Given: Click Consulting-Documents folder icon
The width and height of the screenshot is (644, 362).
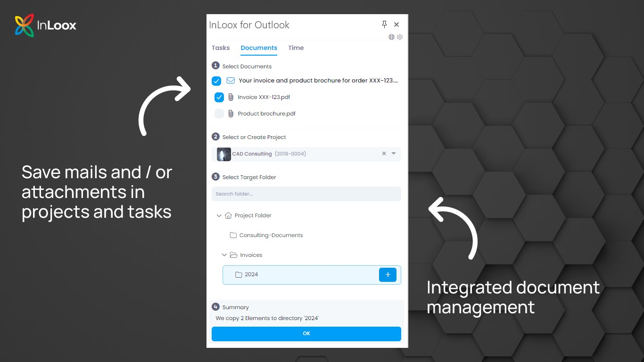Looking at the screenshot, I should coord(233,235).
